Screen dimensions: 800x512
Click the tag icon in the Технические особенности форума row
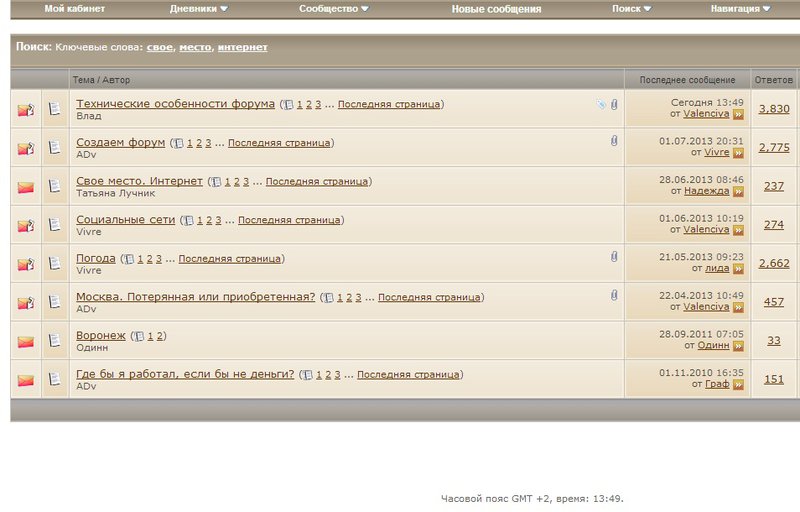[x=601, y=104]
